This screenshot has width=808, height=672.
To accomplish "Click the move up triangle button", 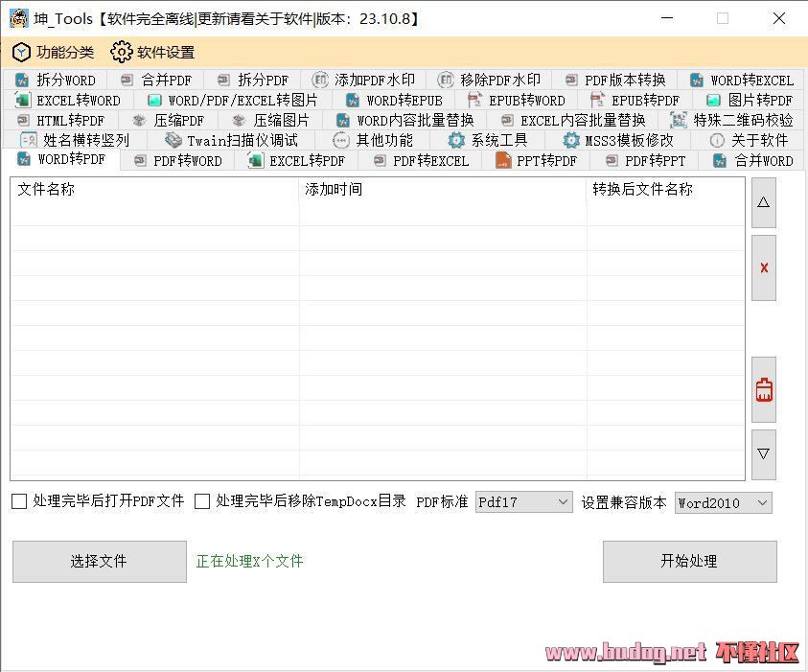I will [763, 203].
